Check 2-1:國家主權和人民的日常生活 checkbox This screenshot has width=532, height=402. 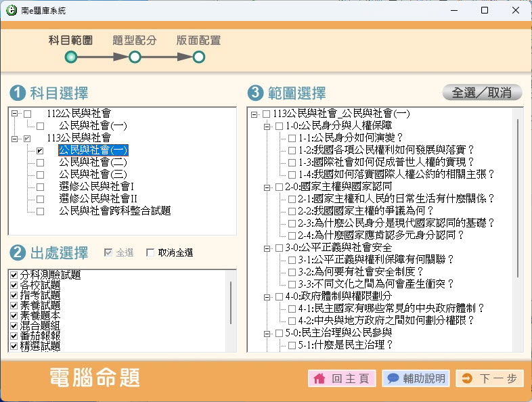[292, 199]
